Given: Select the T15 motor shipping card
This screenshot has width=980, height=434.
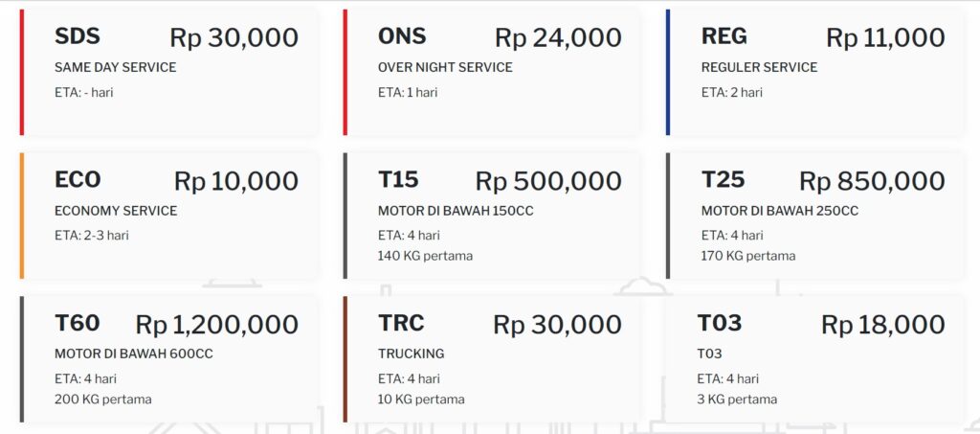Looking at the screenshot, I should (492, 216).
